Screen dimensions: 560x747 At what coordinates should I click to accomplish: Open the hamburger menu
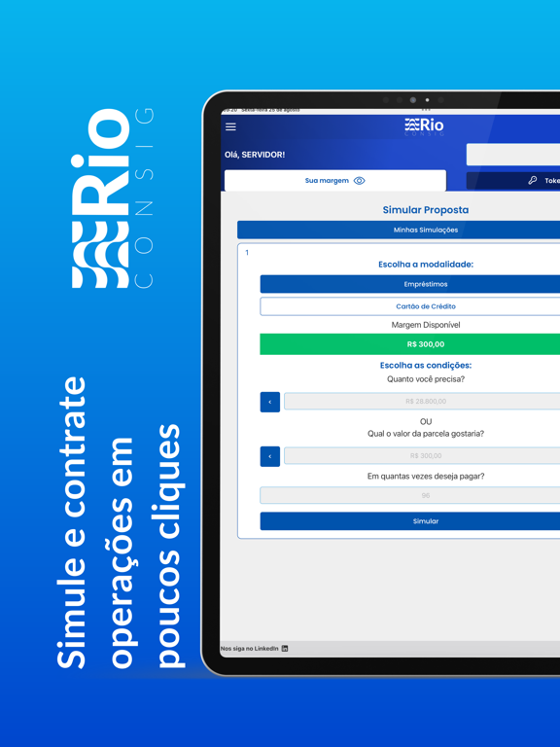pyautogui.click(x=231, y=126)
